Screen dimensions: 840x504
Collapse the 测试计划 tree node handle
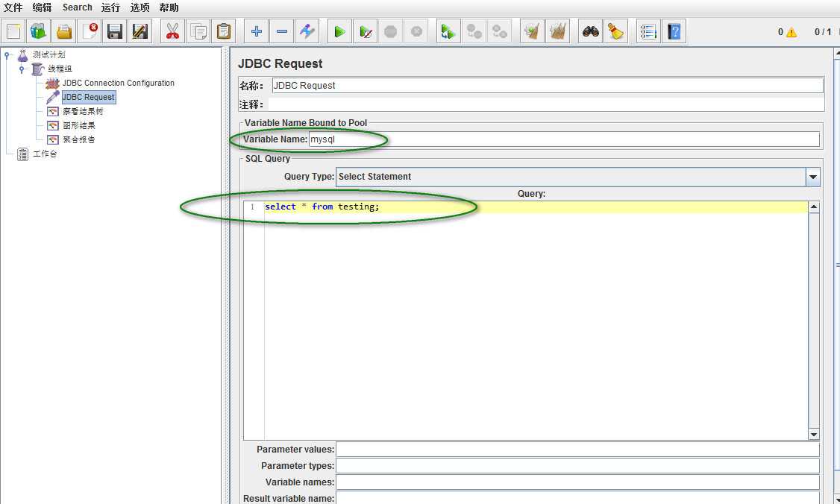click(7, 54)
